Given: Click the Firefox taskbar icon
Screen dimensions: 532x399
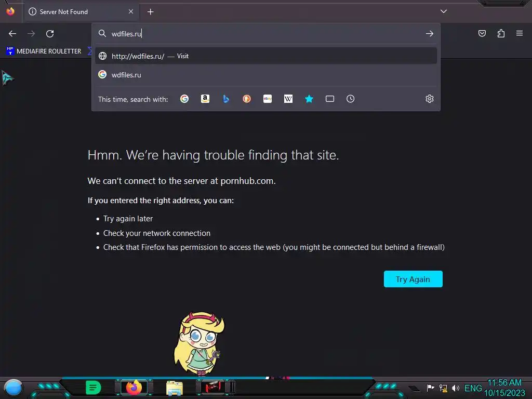Looking at the screenshot, I should tap(134, 387).
